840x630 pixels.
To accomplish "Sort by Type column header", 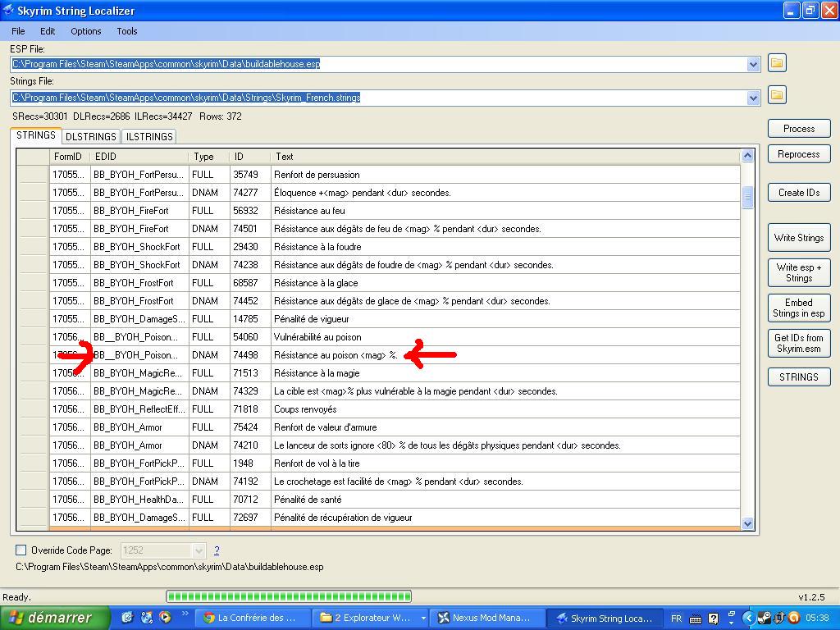I will [209, 157].
